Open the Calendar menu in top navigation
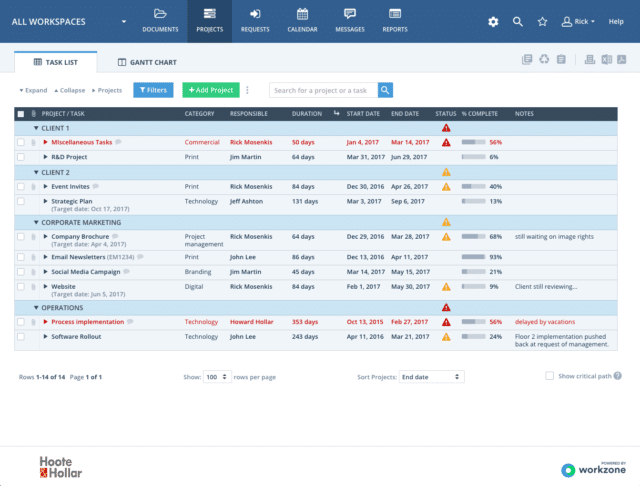This screenshot has height=486, width=640. tap(302, 20)
